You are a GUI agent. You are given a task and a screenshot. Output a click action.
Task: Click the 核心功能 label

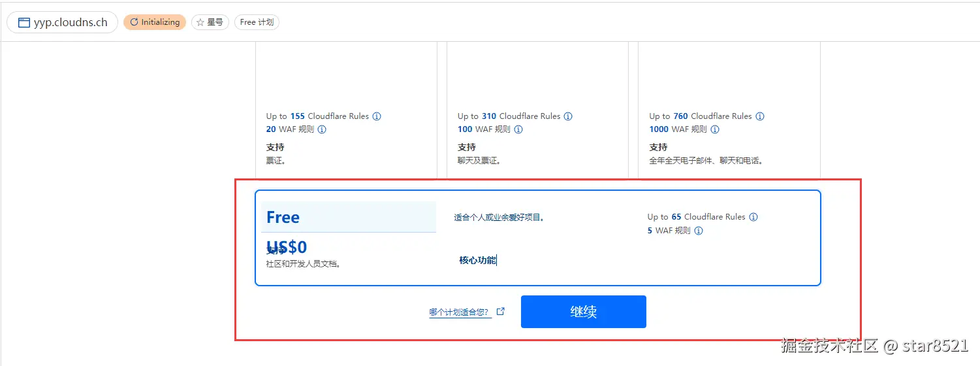(x=477, y=260)
